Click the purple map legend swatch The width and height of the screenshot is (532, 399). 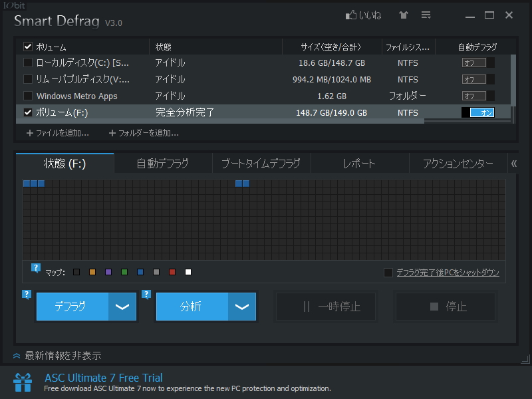pos(108,272)
